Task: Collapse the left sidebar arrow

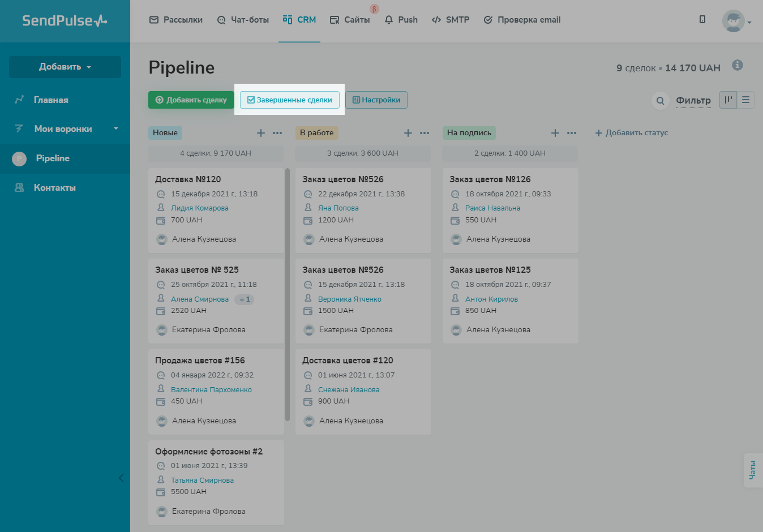Action: (121, 478)
